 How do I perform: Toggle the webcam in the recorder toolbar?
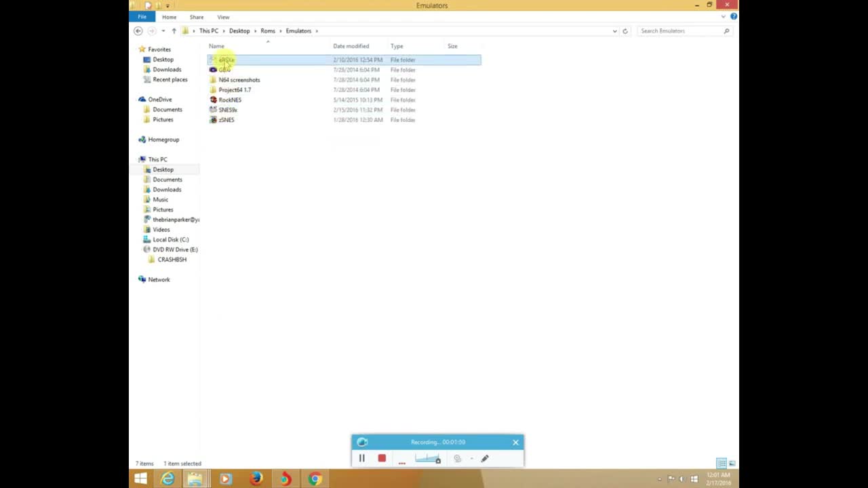(457, 459)
